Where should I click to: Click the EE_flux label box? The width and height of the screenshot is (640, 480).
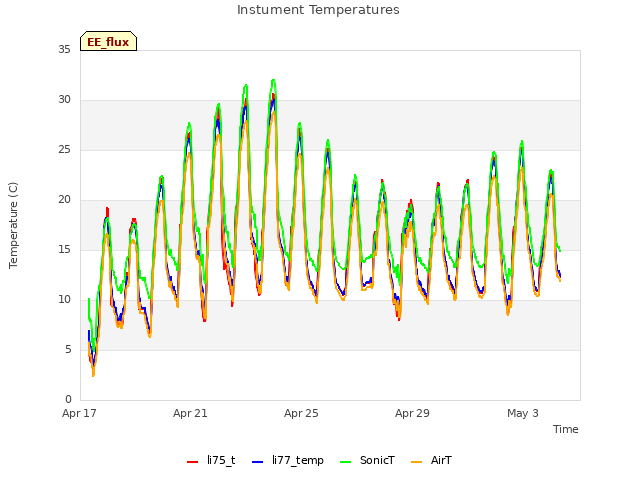tap(108, 41)
